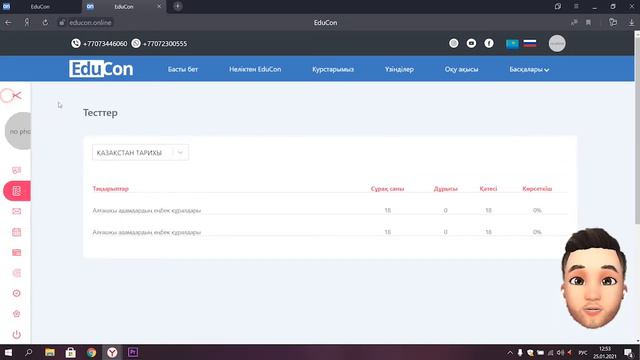The width and height of the screenshot is (640, 360).
Task: Go to Басты бет menu item
Action: point(182,69)
